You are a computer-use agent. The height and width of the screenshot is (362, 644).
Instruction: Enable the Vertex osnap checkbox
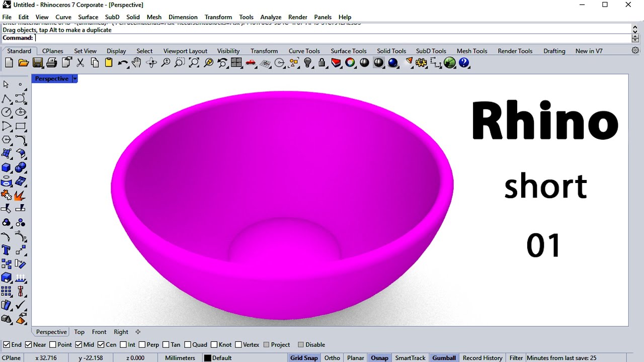point(238,345)
